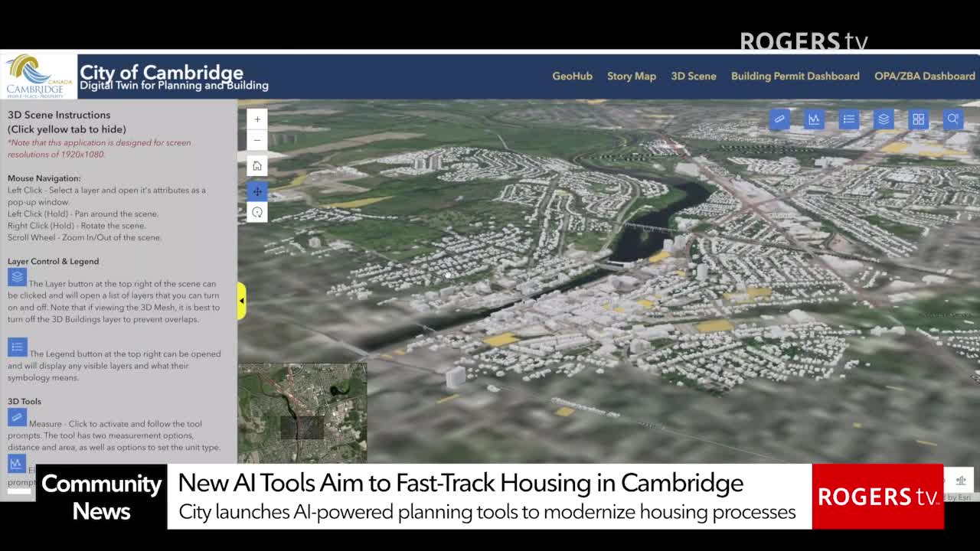
Task: Open the basemap gallery grid icon
Action: tap(918, 119)
